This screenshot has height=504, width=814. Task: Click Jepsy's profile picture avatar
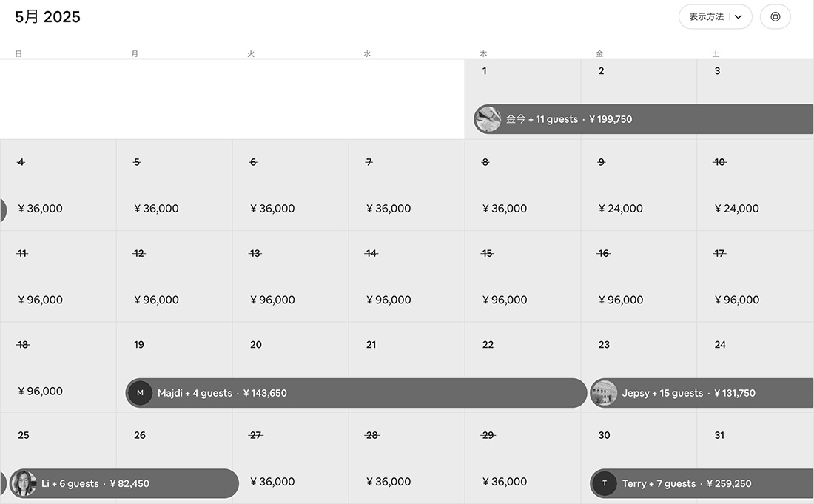pos(604,393)
